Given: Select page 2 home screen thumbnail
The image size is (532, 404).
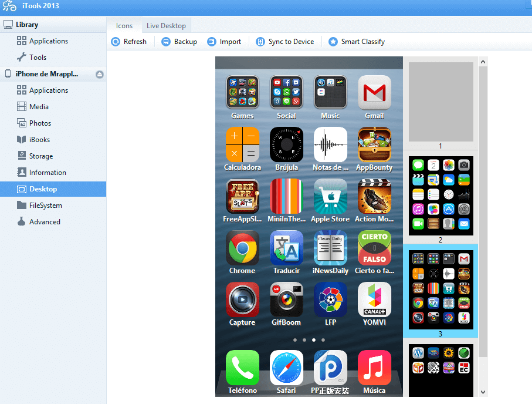Looking at the screenshot, I should (x=441, y=196).
